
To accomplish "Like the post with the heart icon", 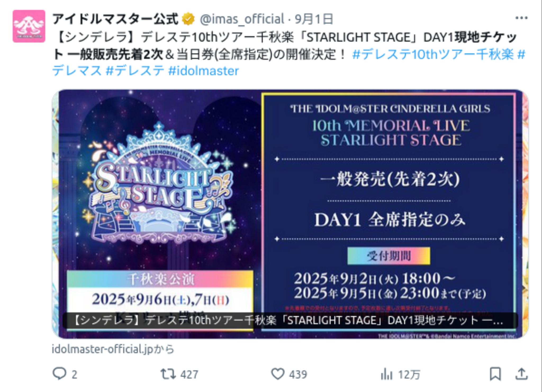I will 278,374.
